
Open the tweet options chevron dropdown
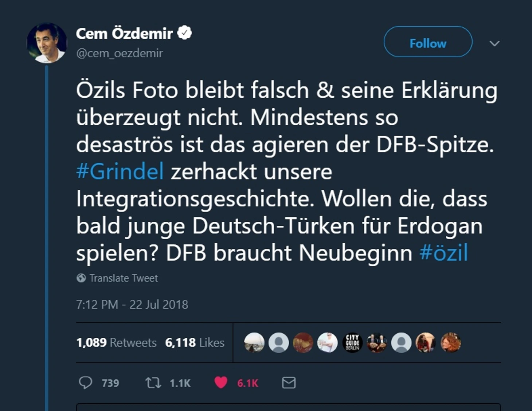pyautogui.click(x=494, y=43)
